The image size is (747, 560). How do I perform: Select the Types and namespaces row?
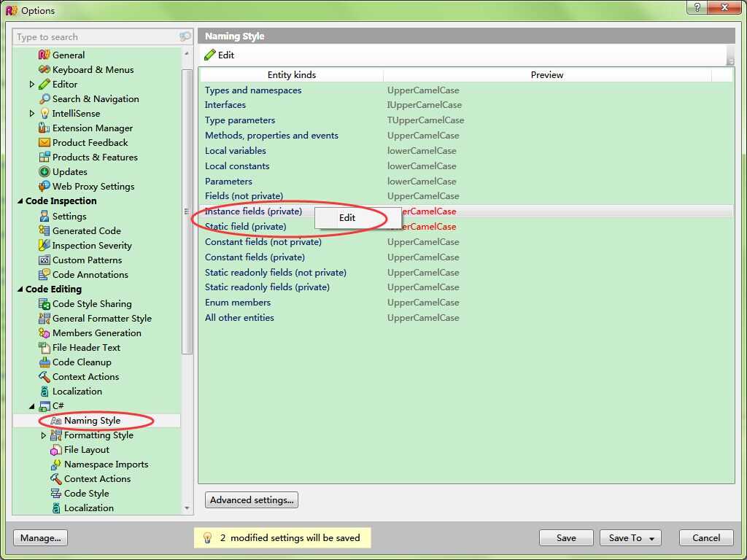point(466,90)
